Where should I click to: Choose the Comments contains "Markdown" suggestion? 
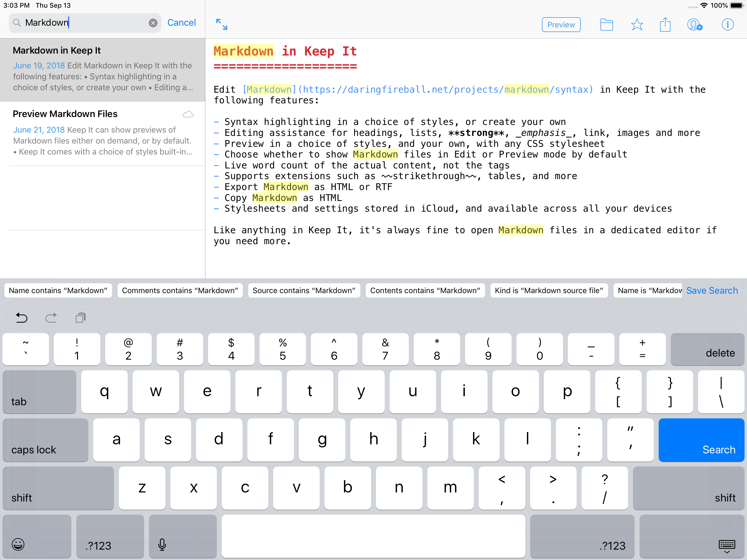click(180, 290)
